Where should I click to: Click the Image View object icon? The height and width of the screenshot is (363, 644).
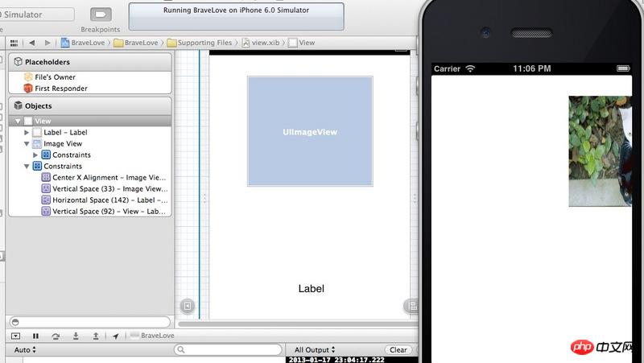pos(37,144)
